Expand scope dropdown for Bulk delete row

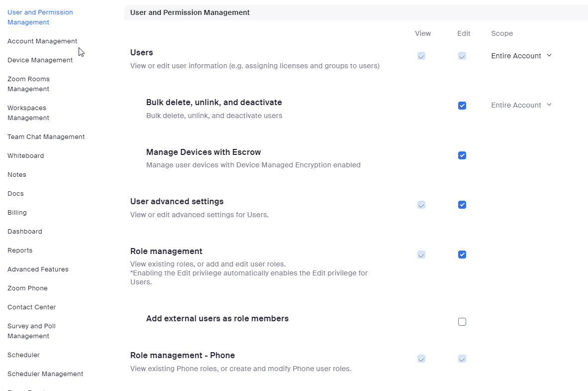521,105
